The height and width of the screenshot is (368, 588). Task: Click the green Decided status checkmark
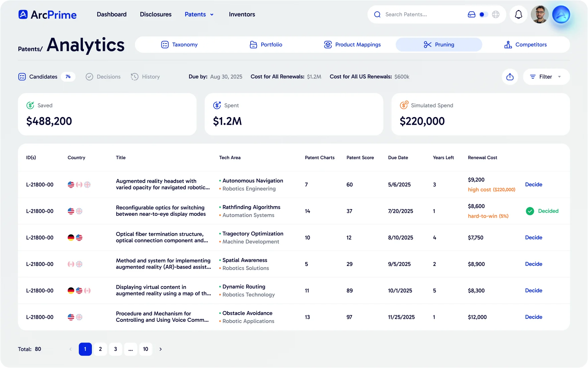click(x=530, y=211)
